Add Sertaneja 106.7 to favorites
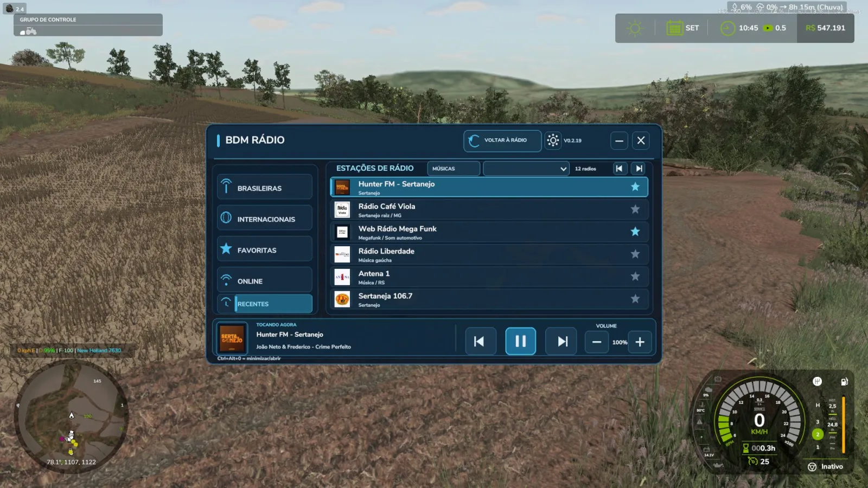This screenshot has width=868, height=488. [635, 299]
